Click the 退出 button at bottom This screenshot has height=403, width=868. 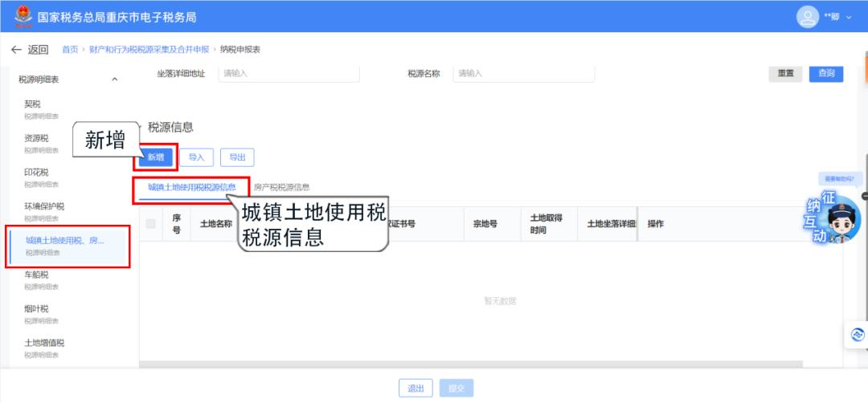[x=416, y=388]
